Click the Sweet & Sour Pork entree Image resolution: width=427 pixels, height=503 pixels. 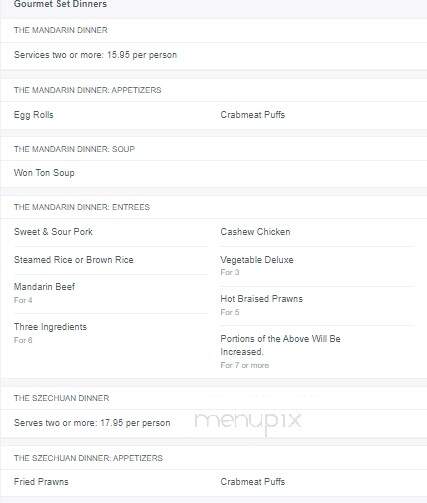[53, 232]
